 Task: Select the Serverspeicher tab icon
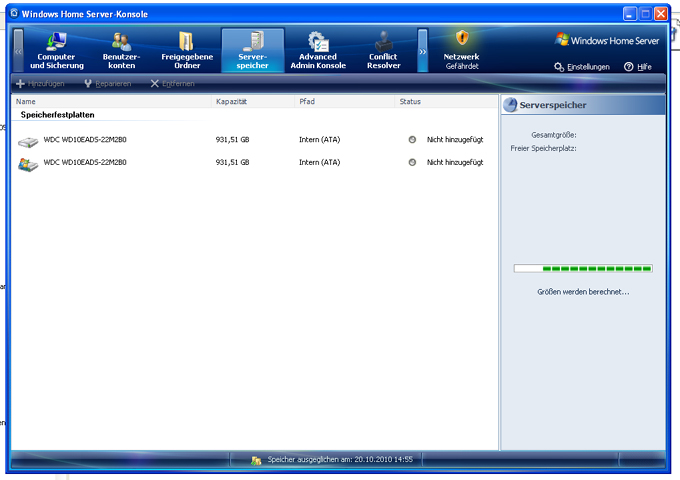click(x=253, y=41)
